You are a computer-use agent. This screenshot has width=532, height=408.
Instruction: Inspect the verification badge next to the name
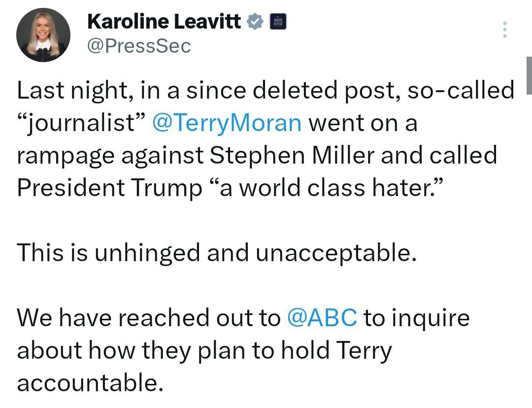(x=255, y=21)
